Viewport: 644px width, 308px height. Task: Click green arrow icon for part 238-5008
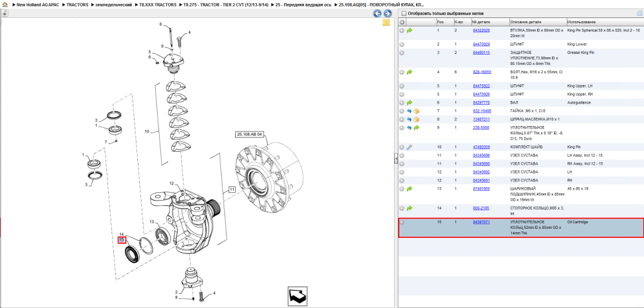tap(416, 127)
